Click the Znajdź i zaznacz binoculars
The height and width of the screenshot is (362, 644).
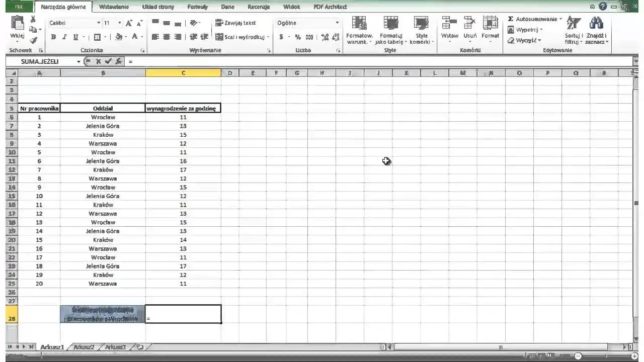point(596,29)
